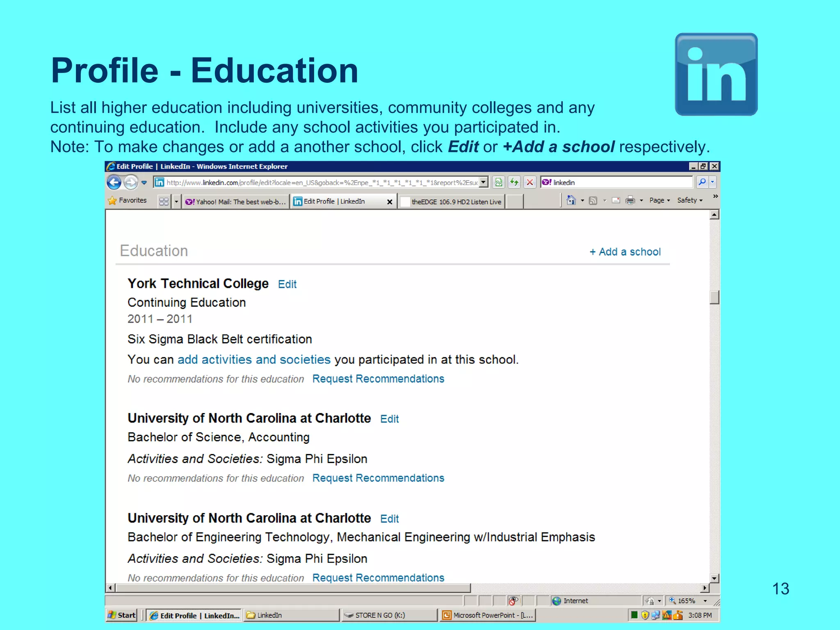Edit the York Technical College entry
Viewport: 840px width, 630px height.
287,284
